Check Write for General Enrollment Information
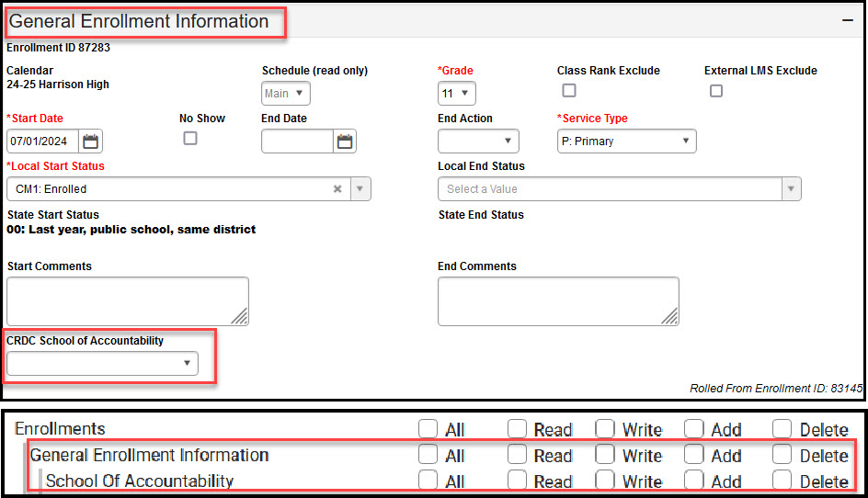The height and width of the screenshot is (498, 868). 605,455
